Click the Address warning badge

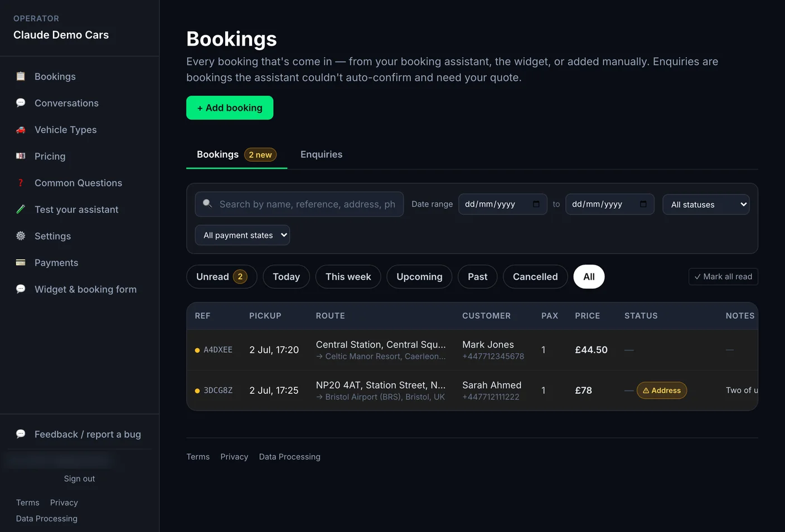click(x=662, y=391)
